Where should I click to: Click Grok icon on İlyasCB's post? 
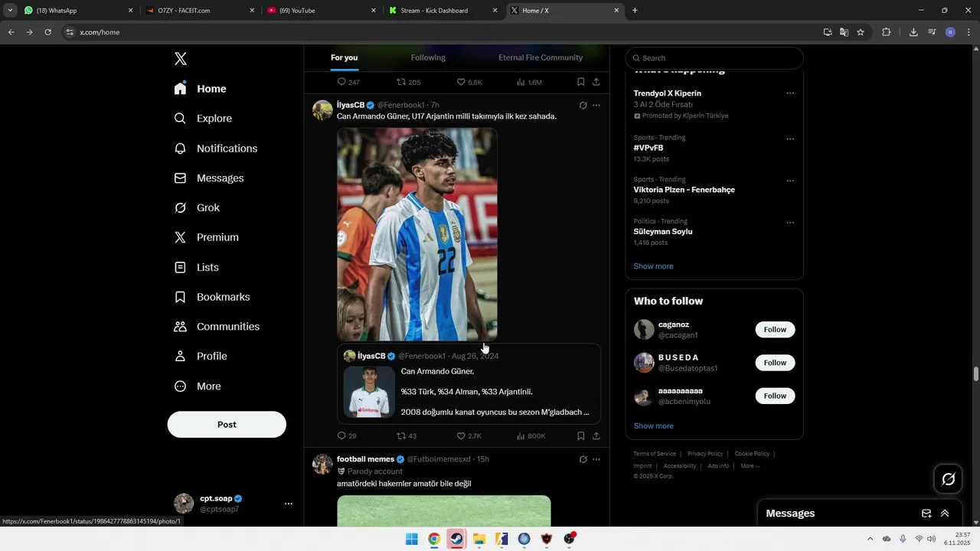click(x=583, y=106)
